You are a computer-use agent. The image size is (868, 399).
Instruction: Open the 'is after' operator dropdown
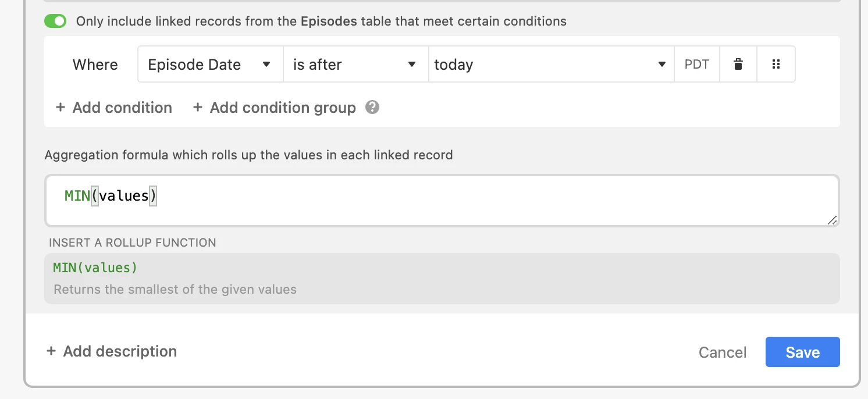tap(356, 65)
